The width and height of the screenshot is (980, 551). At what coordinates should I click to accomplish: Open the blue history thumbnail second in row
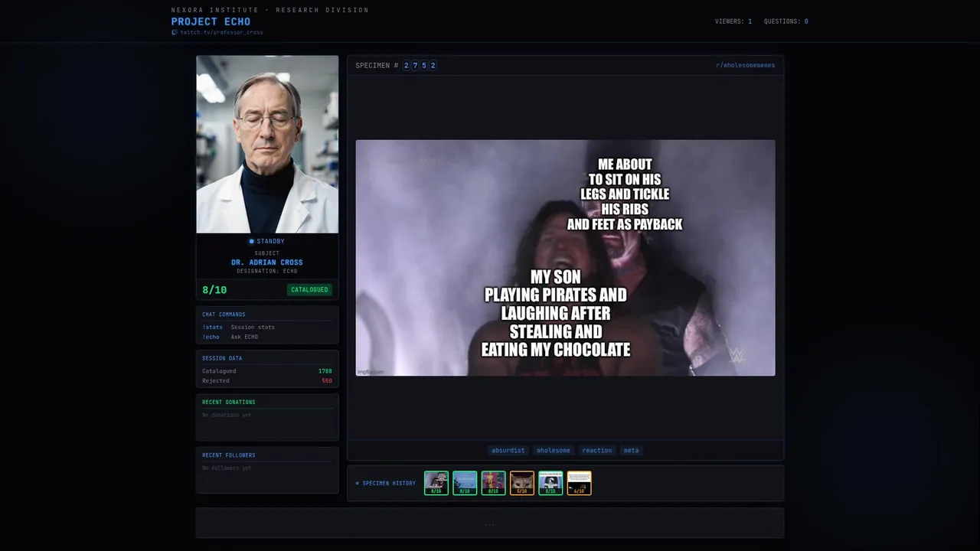tap(465, 483)
